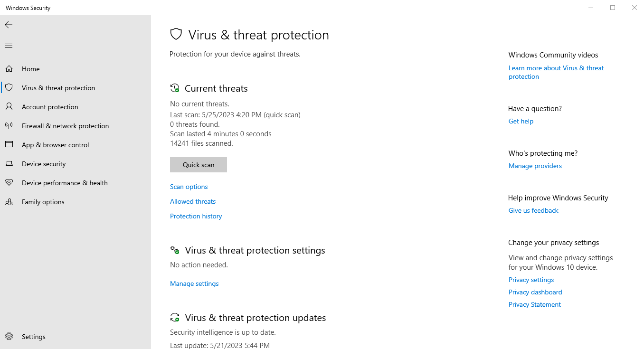Open Account protection person icon

(9, 107)
